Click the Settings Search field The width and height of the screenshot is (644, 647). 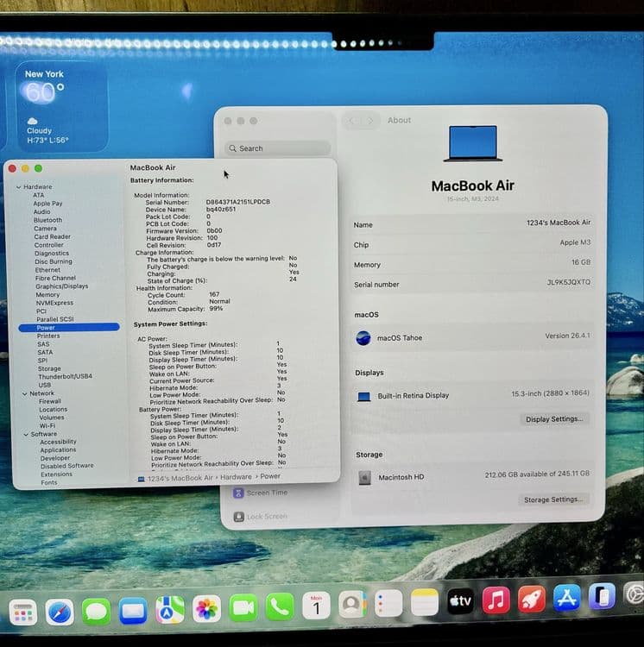[277, 148]
